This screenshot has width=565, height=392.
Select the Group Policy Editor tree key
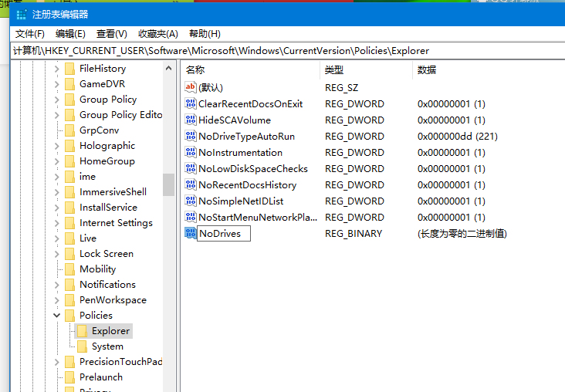click(120, 115)
